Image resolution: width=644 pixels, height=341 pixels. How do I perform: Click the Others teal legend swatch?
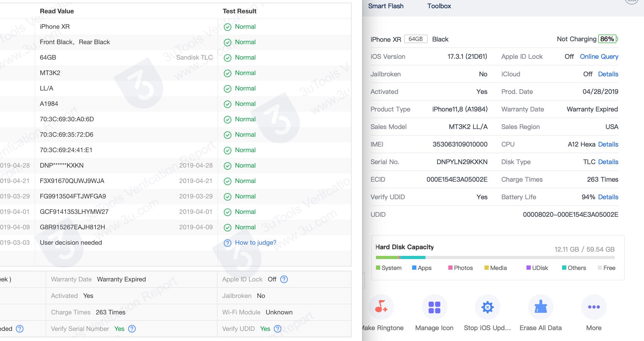point(564,268)
